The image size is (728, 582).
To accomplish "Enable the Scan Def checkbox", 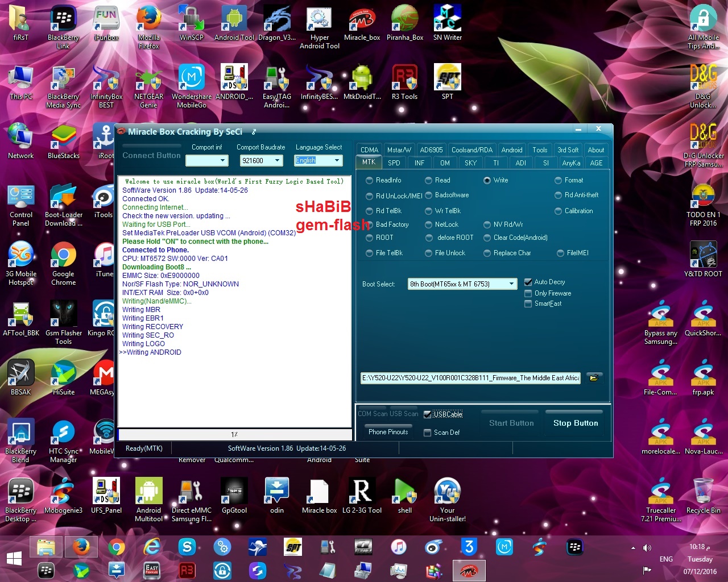I will coord(428,433).
